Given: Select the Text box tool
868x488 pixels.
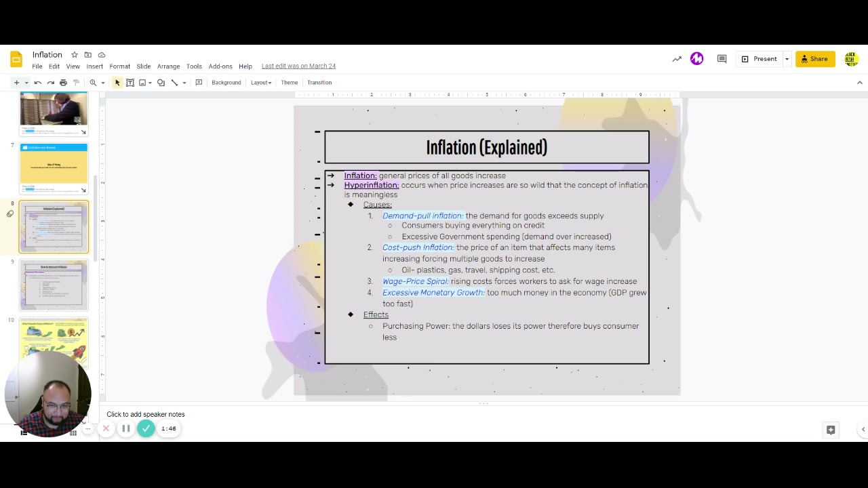Looking at the screenshot, I should pos(130,83).
